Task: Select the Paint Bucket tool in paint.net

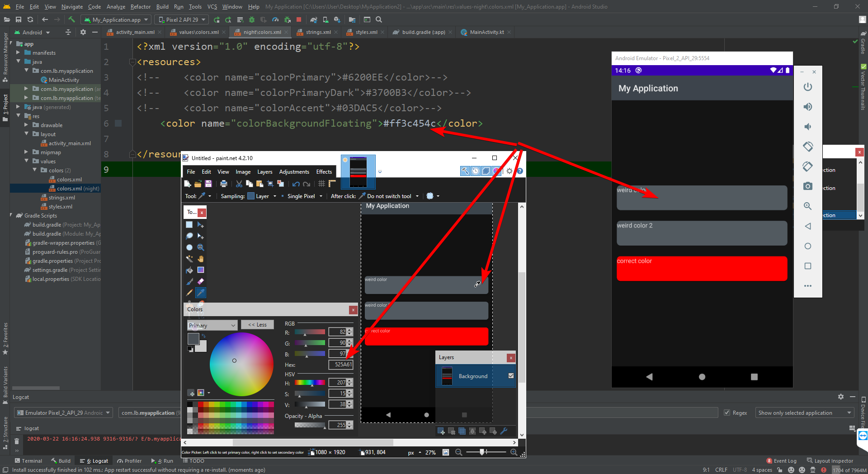Action: point(189,270)
